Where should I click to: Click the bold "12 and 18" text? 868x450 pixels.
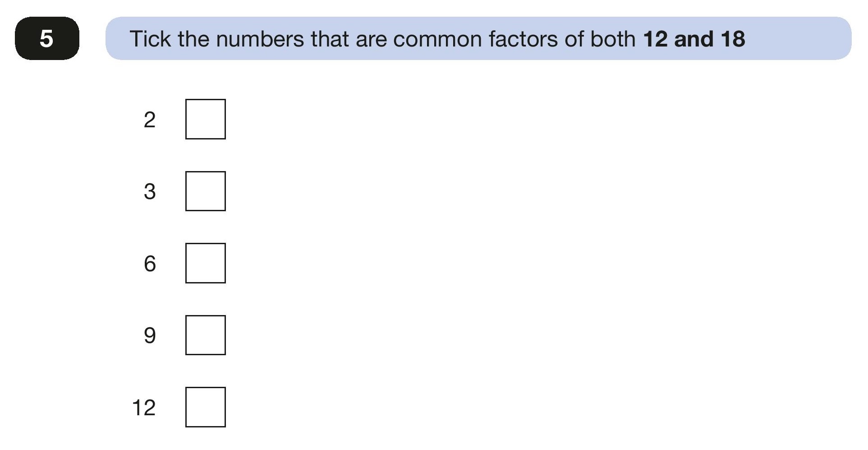point(694,39)
